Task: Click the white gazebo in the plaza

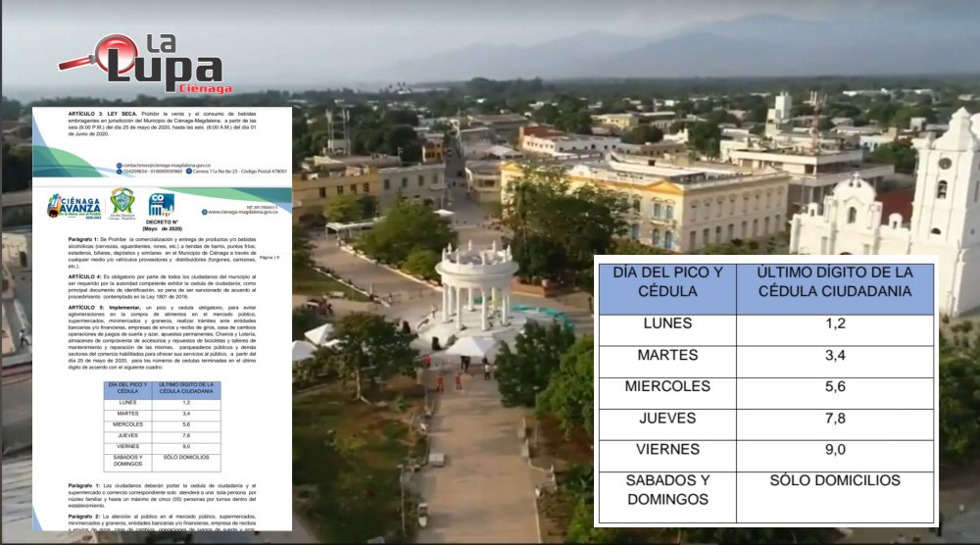Action: pyautogui.click(x=475, y=284)
